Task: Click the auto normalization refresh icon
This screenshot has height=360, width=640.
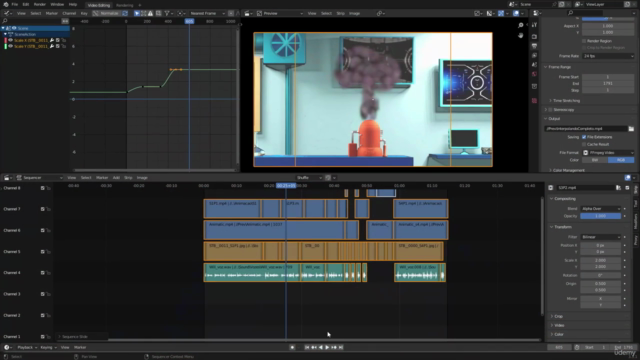Action: click(125, 13)
